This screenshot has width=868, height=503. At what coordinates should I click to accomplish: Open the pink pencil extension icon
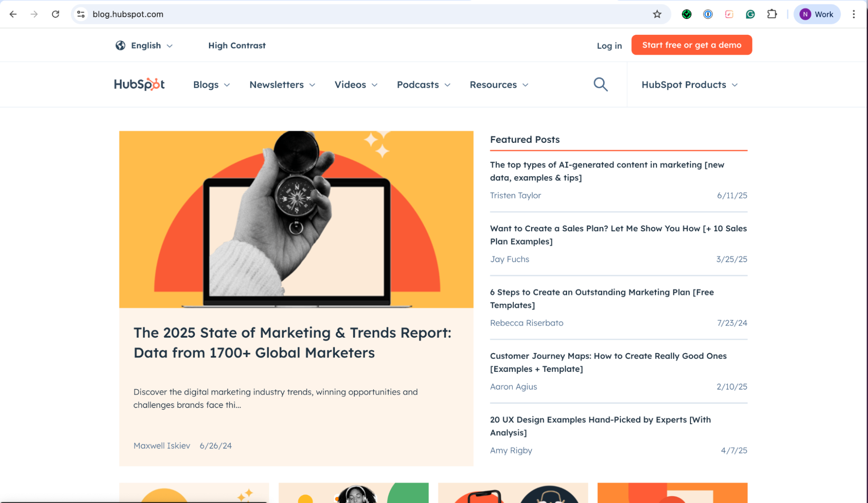729,14
